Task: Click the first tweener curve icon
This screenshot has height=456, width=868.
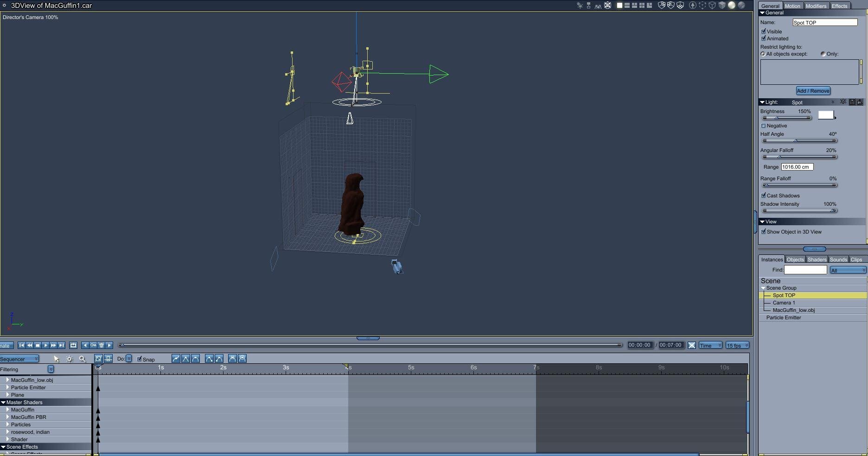Action: (176, 359)
